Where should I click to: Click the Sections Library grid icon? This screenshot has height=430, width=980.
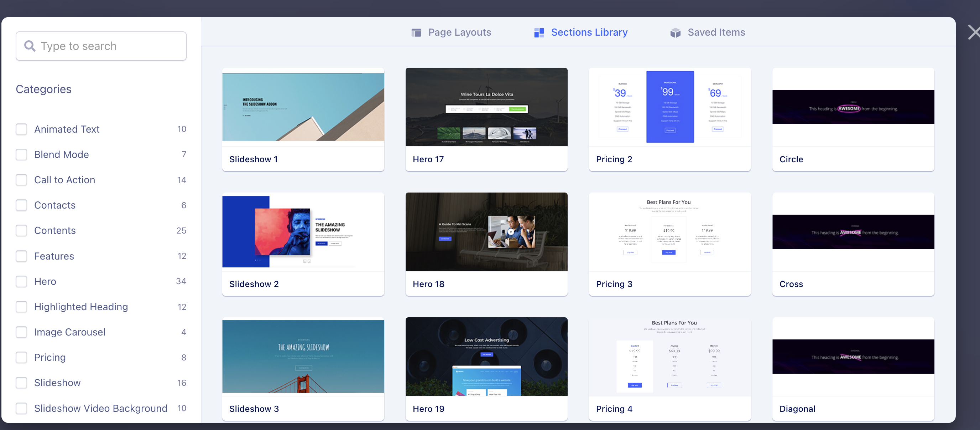[x=539, y=33]
